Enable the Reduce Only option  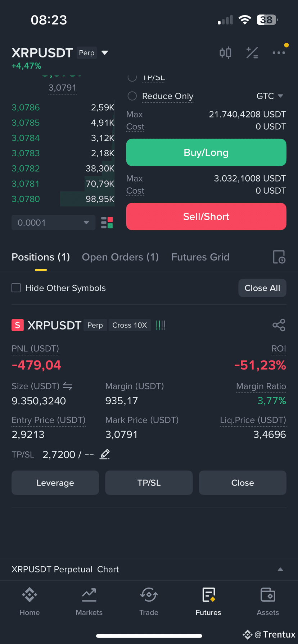[132, 96]
